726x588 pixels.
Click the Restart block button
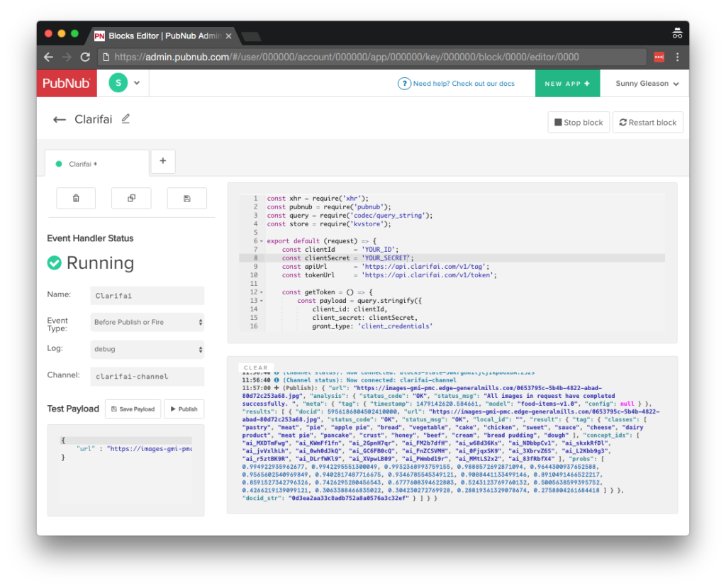pos(647,123)
